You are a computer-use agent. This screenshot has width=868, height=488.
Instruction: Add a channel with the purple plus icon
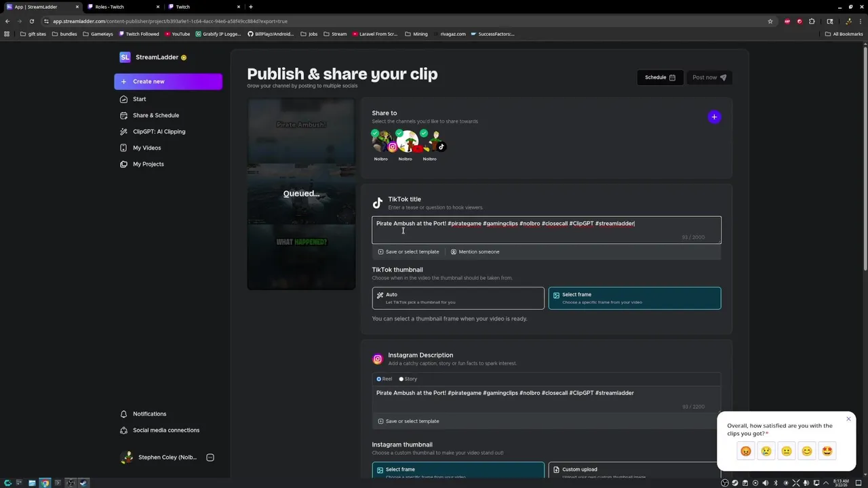click(x=714, y=117)
